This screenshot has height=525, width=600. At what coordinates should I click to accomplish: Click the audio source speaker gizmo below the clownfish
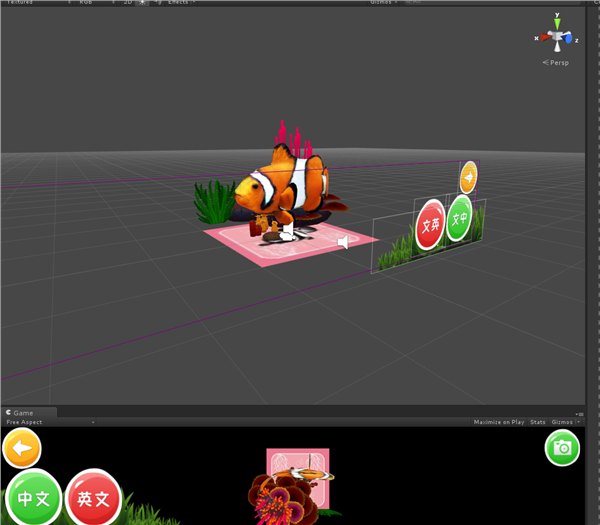288,231
